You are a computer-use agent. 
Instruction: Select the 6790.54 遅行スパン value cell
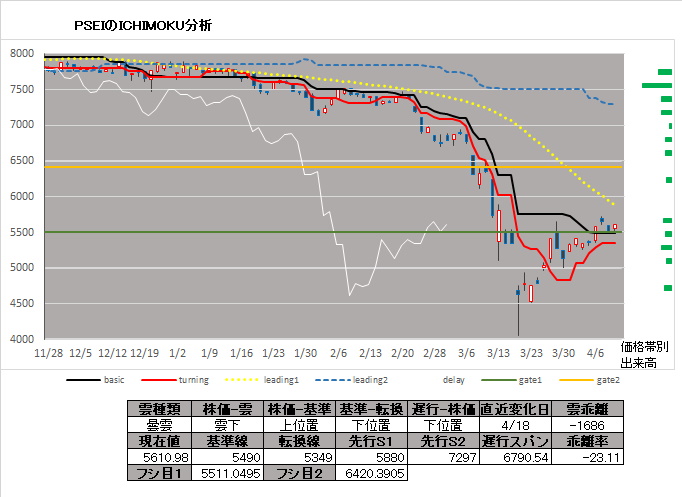click(515, 457)
